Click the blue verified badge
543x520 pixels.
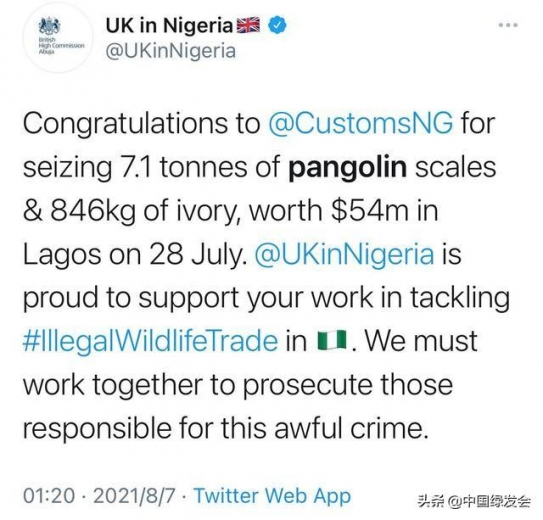point(278,25)
